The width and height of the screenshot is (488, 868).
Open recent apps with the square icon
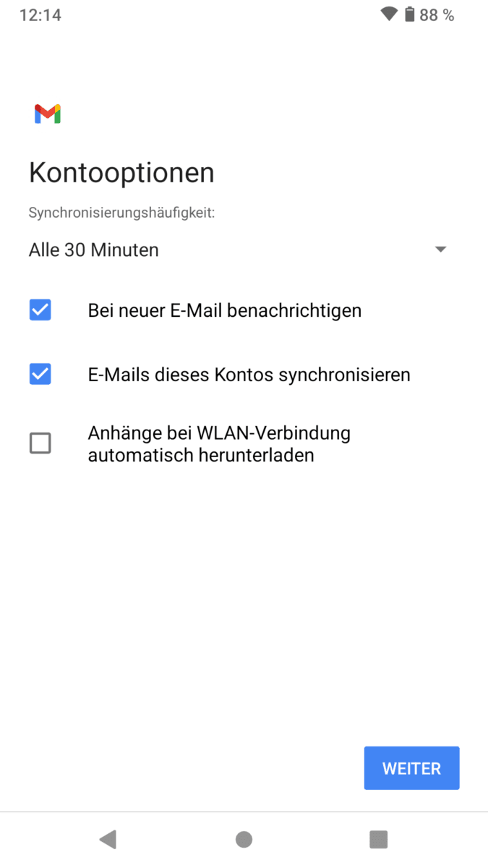click(379, 839)
